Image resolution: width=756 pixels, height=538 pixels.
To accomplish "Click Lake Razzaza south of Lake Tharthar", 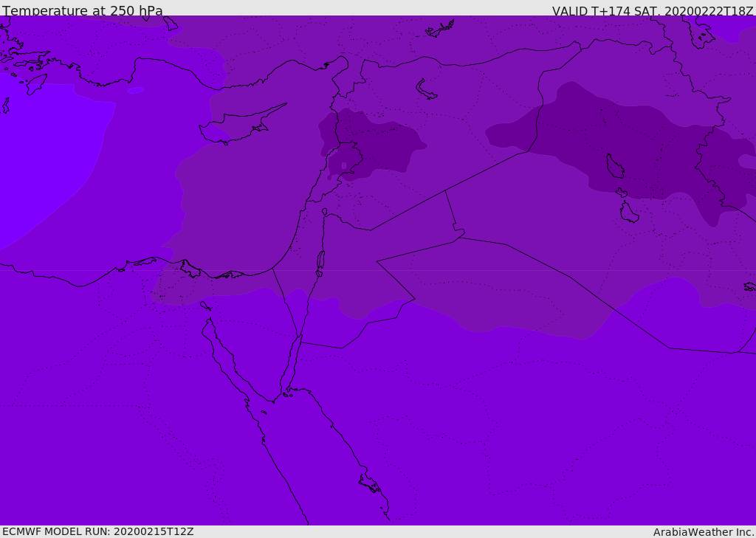I will point(628,213).
